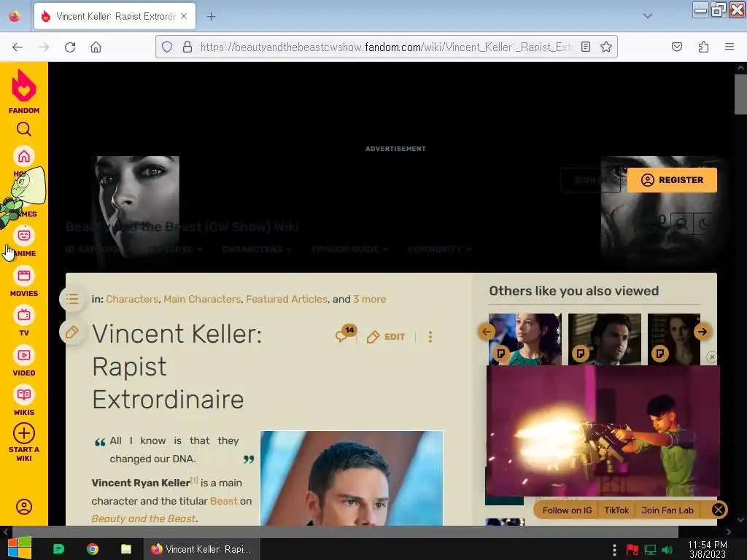Screen dimensions: 747x560
Task: Focus the URL address bar
Action: (x=386, y=47)
